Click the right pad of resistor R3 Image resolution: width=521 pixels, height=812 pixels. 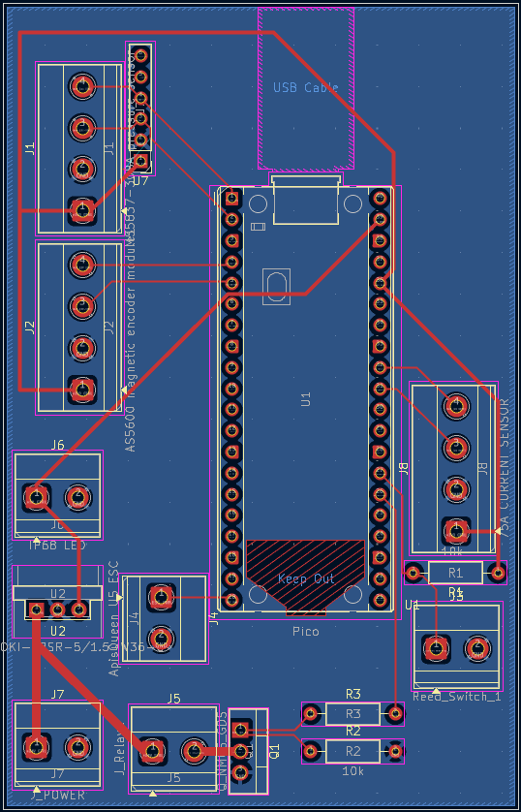(x=395, y=713)
